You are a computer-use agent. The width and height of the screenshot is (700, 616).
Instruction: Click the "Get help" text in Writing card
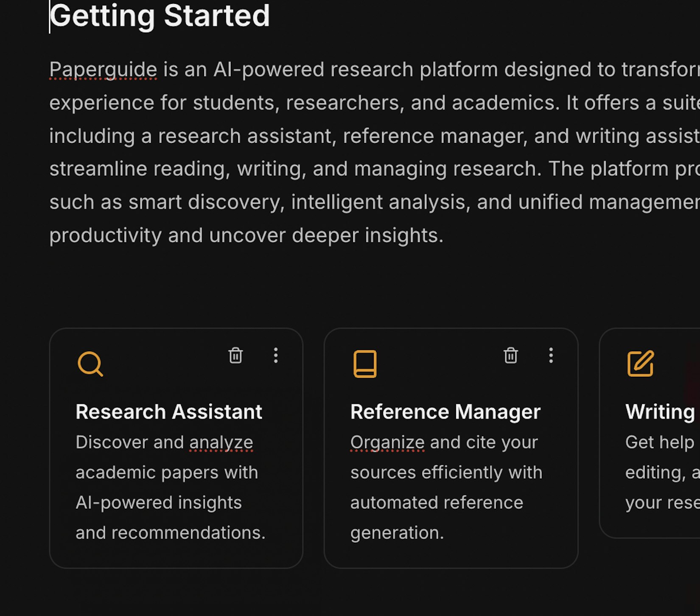(659, 442)
